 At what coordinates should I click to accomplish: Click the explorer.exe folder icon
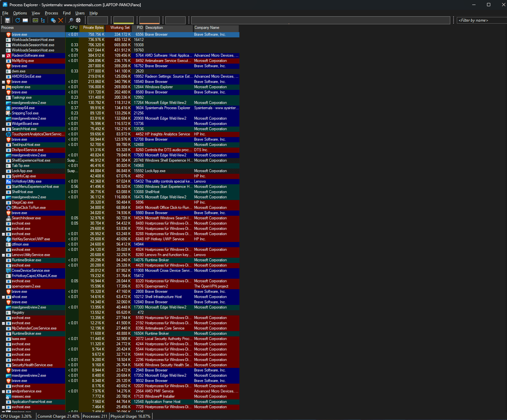tap(9, 87)
